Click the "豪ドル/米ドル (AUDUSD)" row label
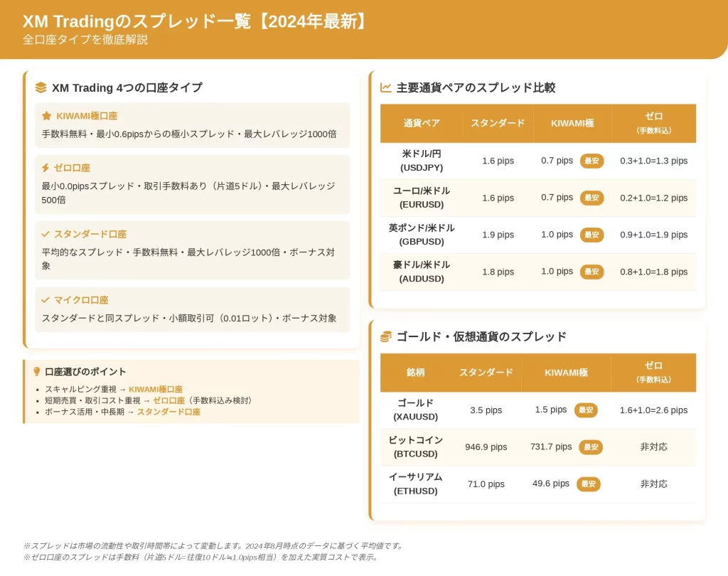The height and width of the screenshot is (576, 728). pos(422,272)
